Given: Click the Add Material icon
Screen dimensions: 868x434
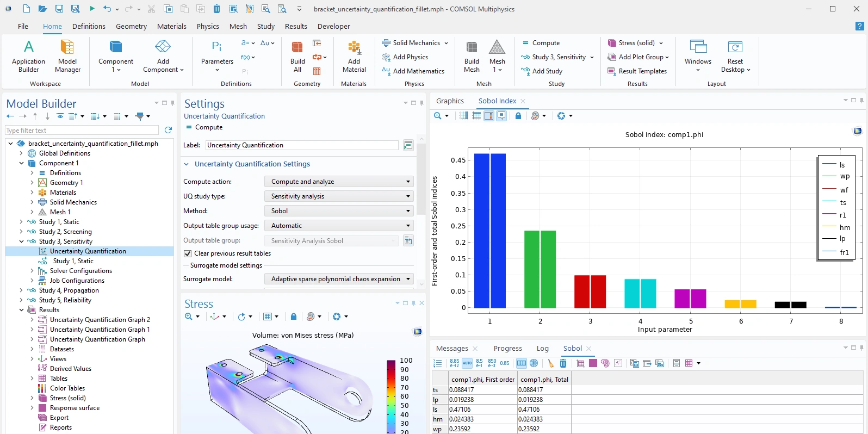Looking at the screenshot, I should (354, 56).
